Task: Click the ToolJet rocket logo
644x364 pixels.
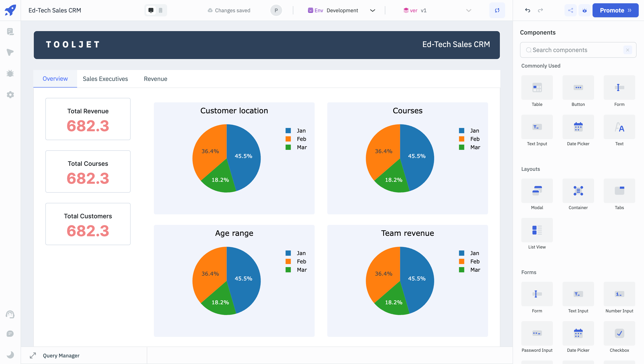Action: pyautogui.click(x=10, y=10)
